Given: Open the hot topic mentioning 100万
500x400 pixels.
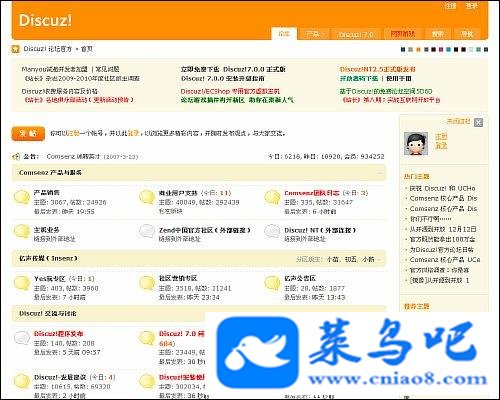Looking at the screenshot, I should pyautogui.click(x=442, y=239).
